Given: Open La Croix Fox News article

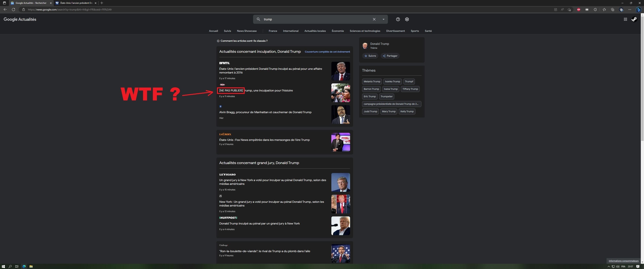Looking at the screenshot, I should [x=264, y=140].
